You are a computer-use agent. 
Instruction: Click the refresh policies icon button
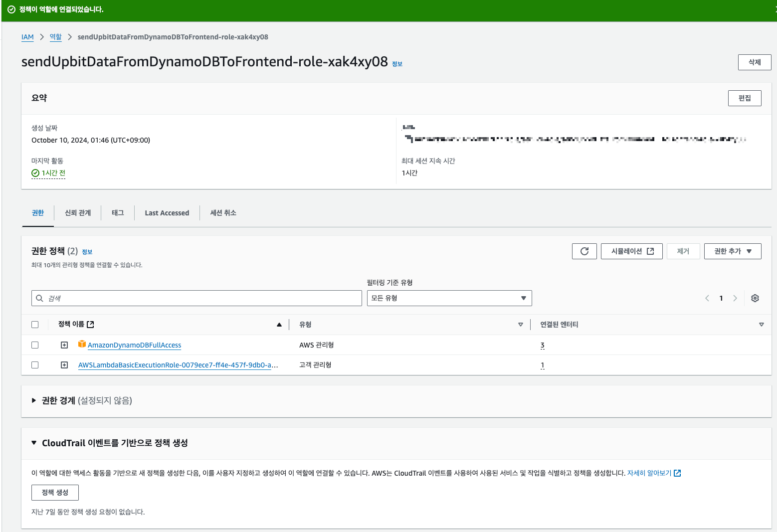(x=584, y=251)
